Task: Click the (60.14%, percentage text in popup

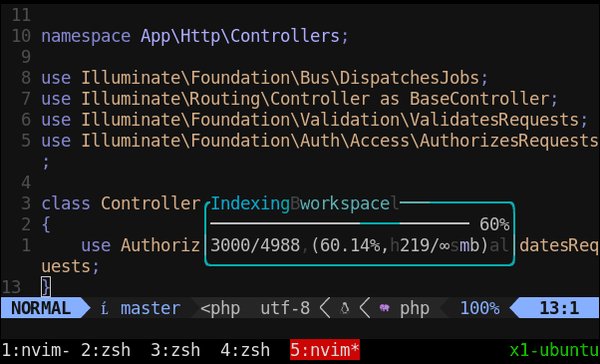Action: coord(350,245)
